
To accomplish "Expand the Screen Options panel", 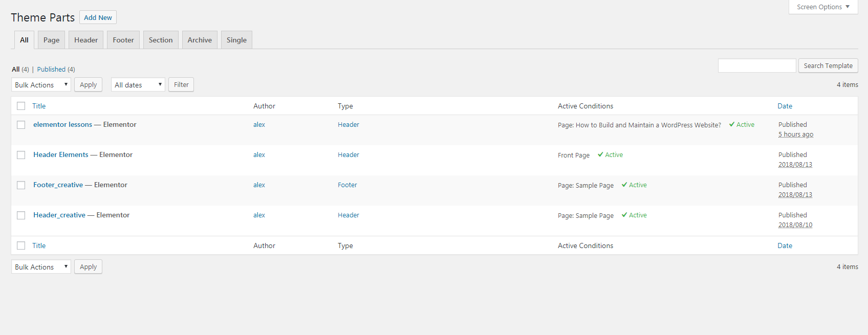I will pos(823,7).
